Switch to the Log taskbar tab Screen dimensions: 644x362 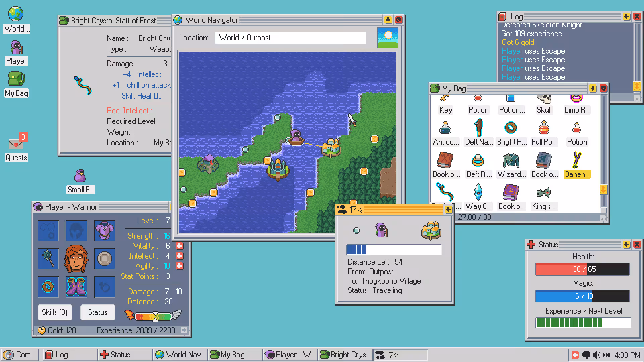coord(70,355)
